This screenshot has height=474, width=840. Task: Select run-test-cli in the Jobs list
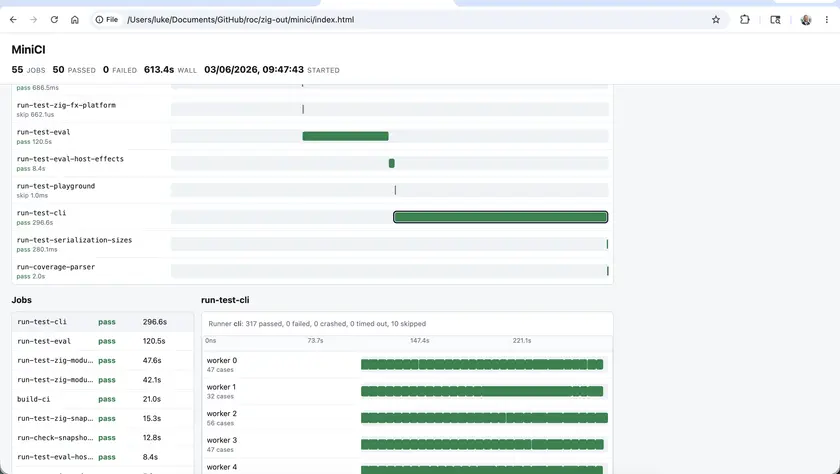coord(102,322)
